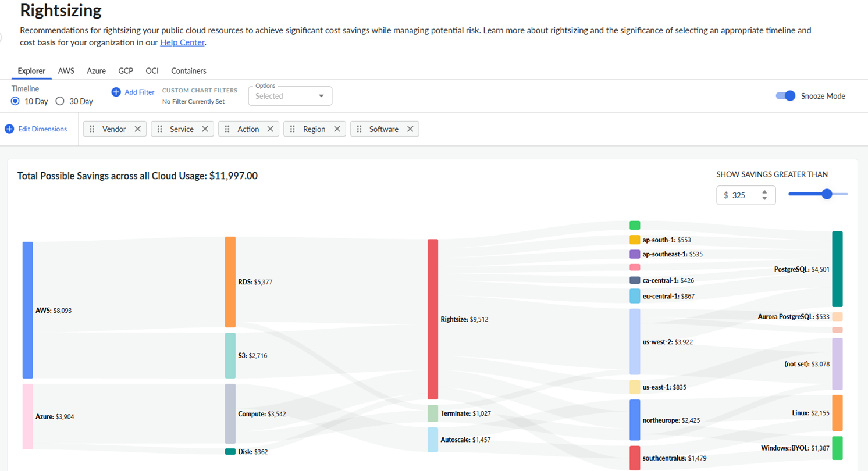Grab the drag handle on Vendor chip
The width and height of the screenshot is (868, 471).
click(92, 129)
